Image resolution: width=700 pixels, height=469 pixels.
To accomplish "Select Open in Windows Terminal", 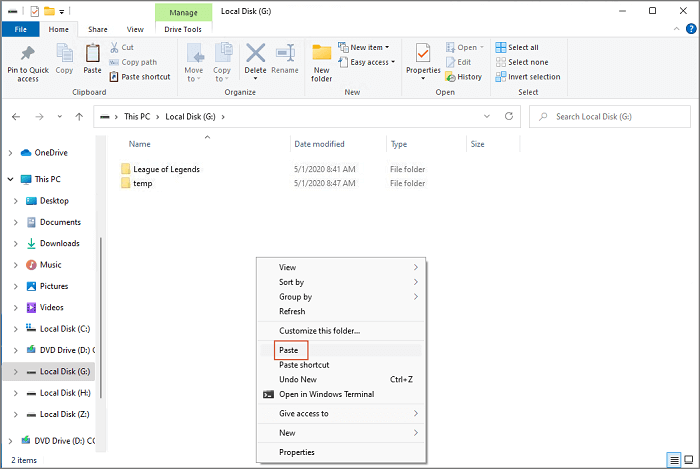I will click(326, 394).
